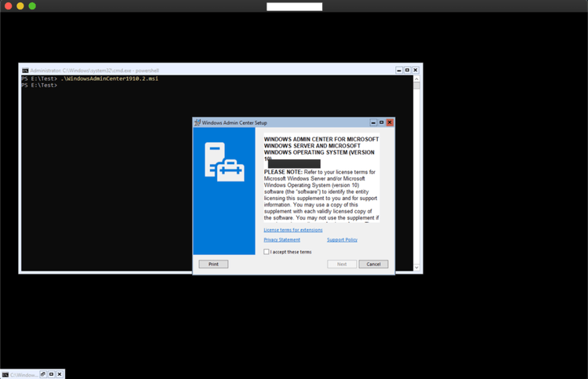This screenshot has width=588, height=379.
Task: Restore the minimized console window at bottom
Action: pos(43,374)
